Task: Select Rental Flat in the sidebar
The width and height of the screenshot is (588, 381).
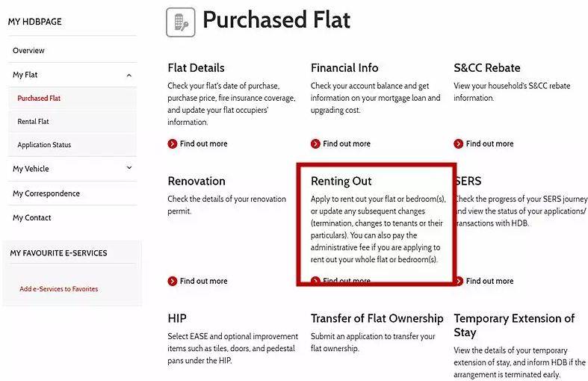Action: coord(34,121)
